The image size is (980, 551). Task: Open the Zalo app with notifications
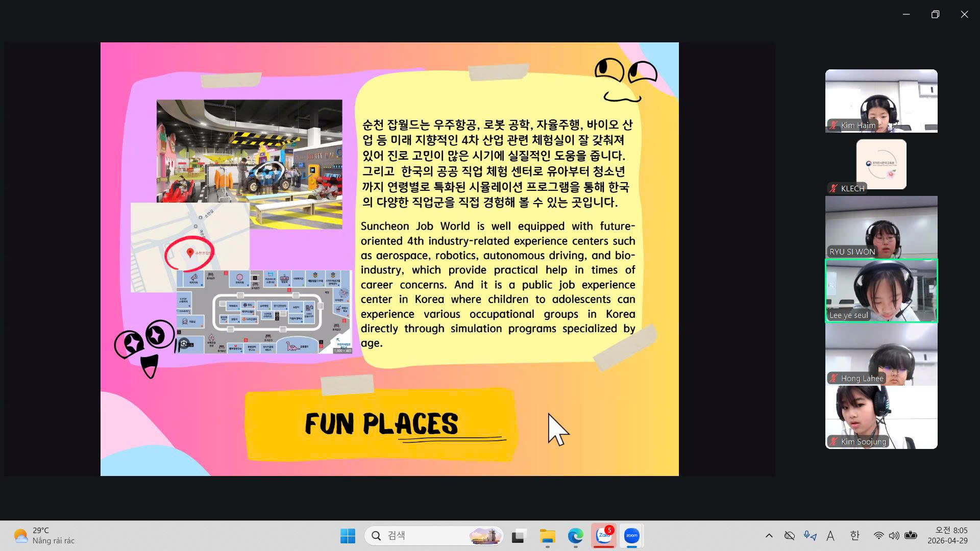tap(604, 536)
